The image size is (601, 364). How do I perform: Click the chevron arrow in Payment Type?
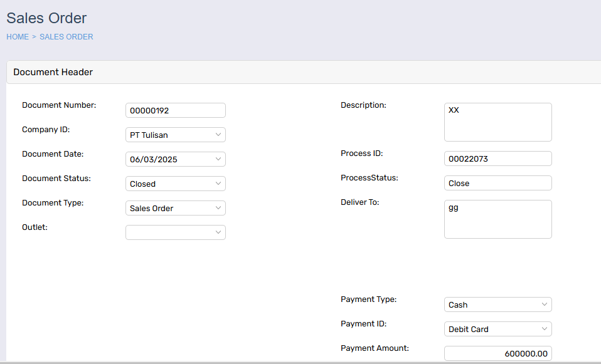[x=545, y=304]
